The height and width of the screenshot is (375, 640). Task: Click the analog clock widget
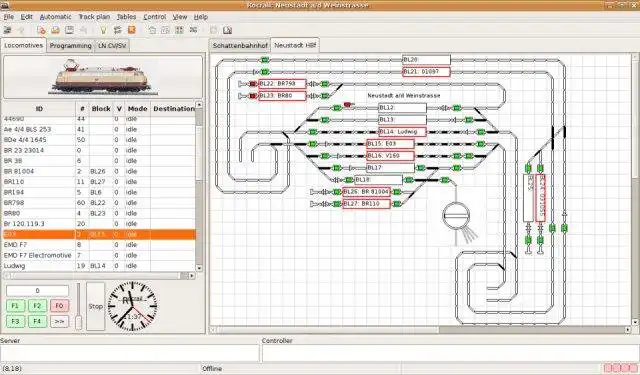132,306
